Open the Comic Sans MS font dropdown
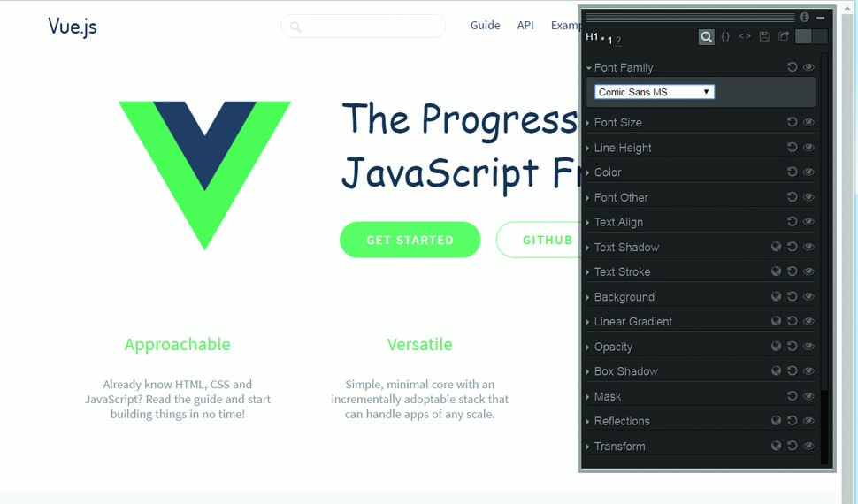Screen dimensions: 858x504 (x=655, y=92)
